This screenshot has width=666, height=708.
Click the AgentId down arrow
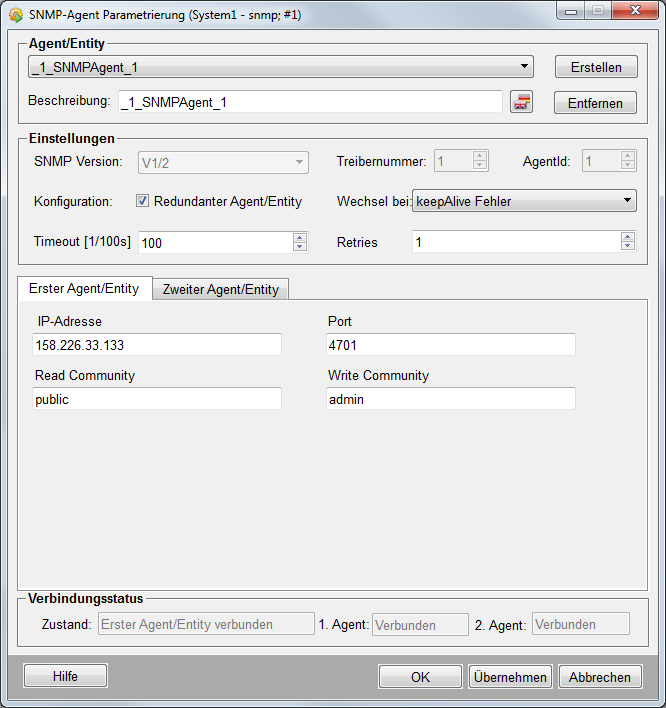click(x=628, y=165)
